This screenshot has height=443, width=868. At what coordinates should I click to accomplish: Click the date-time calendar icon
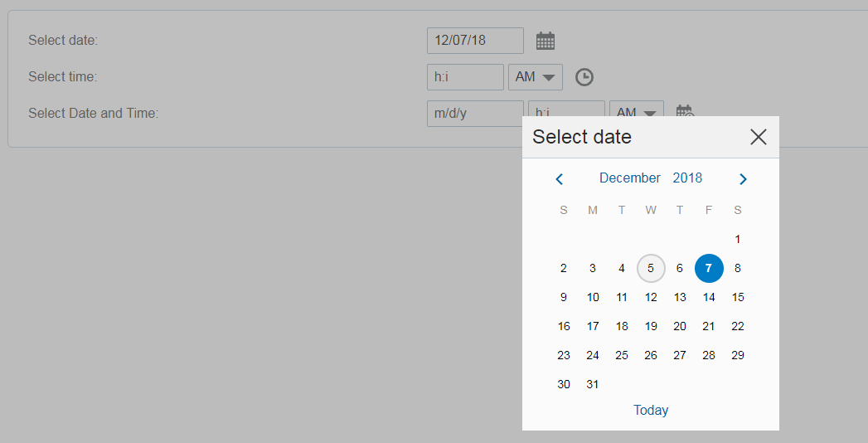(684, 111)
